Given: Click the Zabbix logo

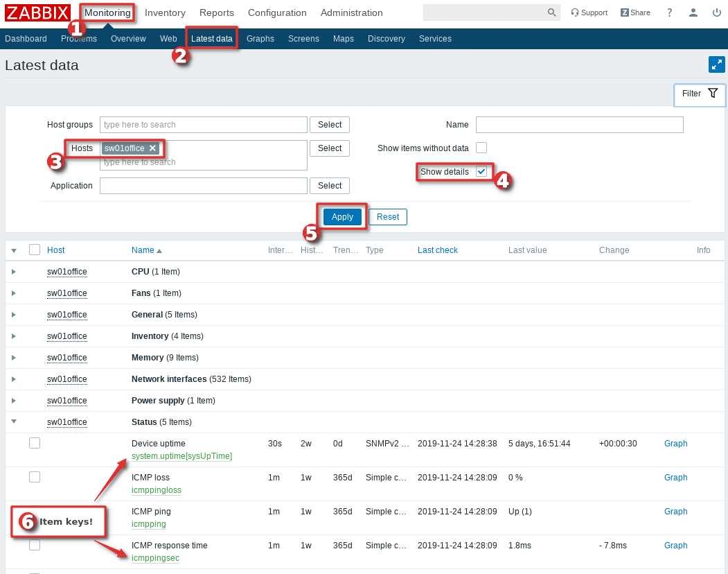Looking at the screenshot, I should 37,12.
